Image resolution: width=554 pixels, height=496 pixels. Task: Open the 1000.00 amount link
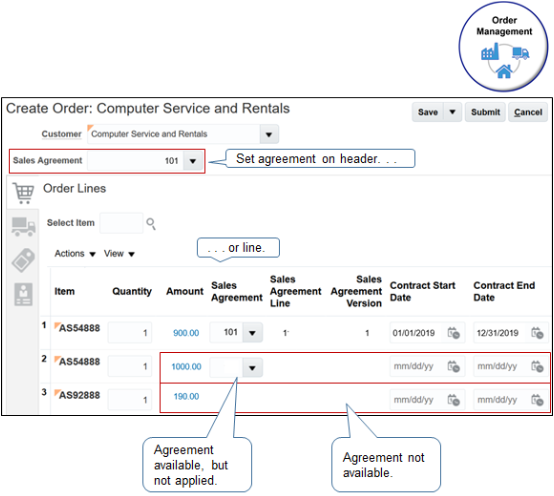[x=186, y=366]
